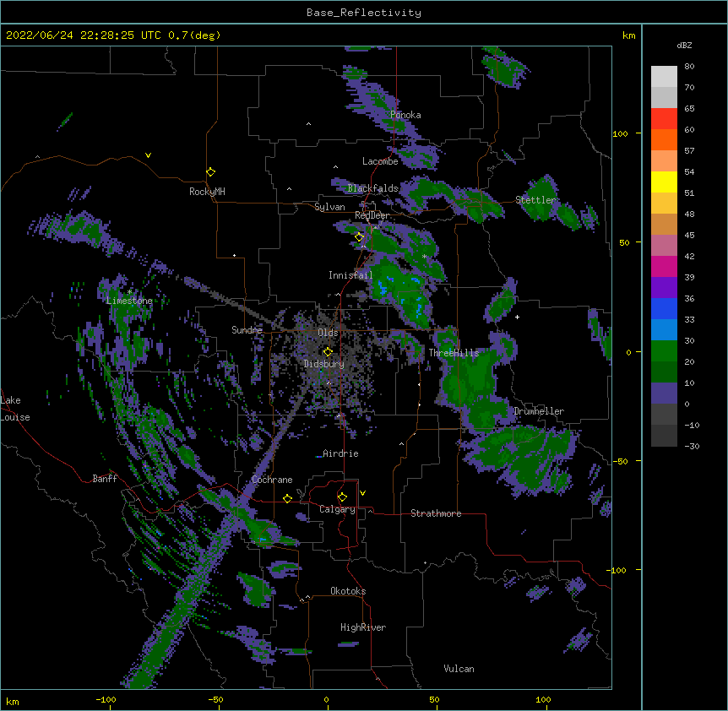This screenshot has height=711, width=728.
Task: Click the 80 value on the dBZ scale
Action: click(689, 67)
